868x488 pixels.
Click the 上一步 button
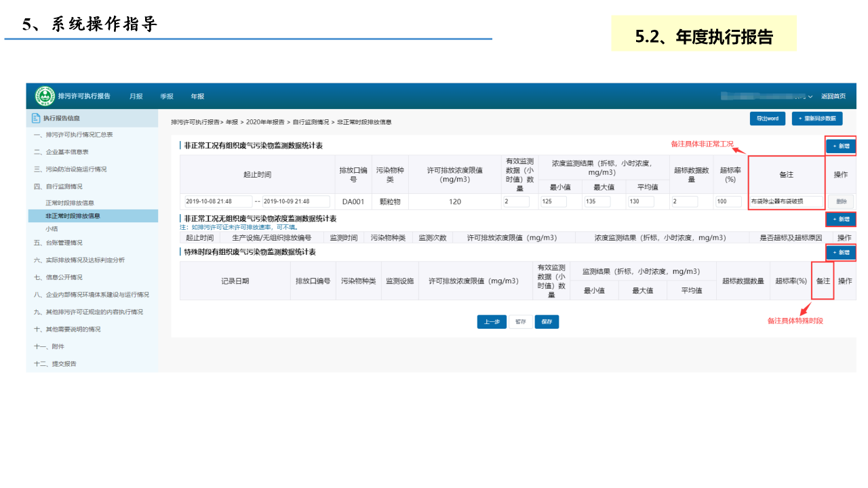click(x=492, y=322)
